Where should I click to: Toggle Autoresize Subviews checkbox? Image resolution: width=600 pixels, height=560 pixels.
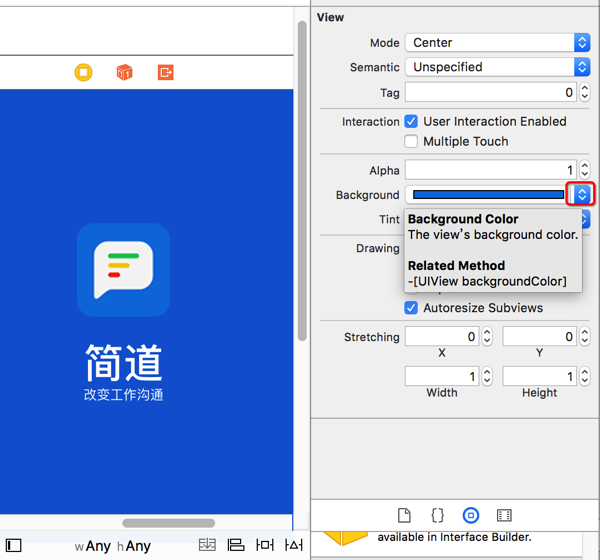pos(411,308)
